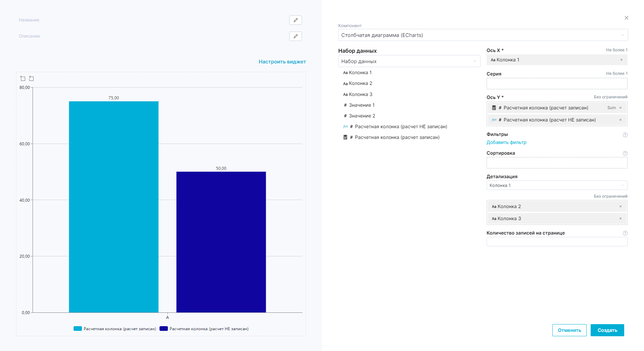This screenshot has height=351, width=644.
Task: Remove Колонка 3 from Детализация list
Action: coord(620,219)
